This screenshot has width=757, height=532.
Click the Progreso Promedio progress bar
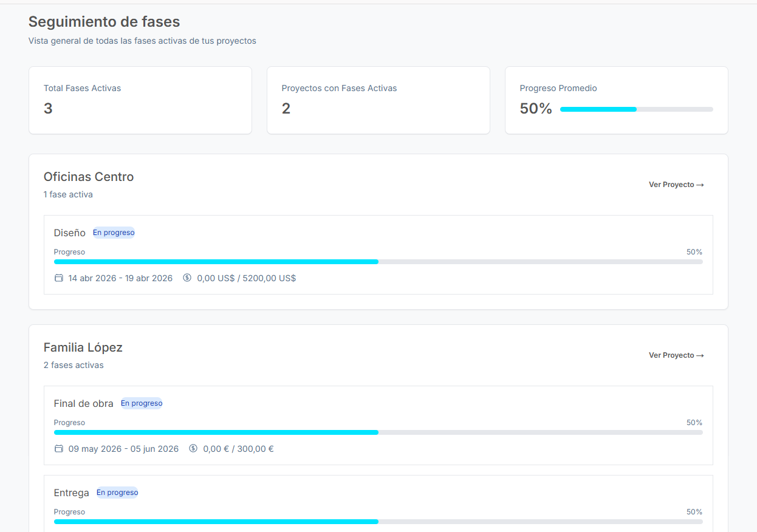click(x=637, y=109)
